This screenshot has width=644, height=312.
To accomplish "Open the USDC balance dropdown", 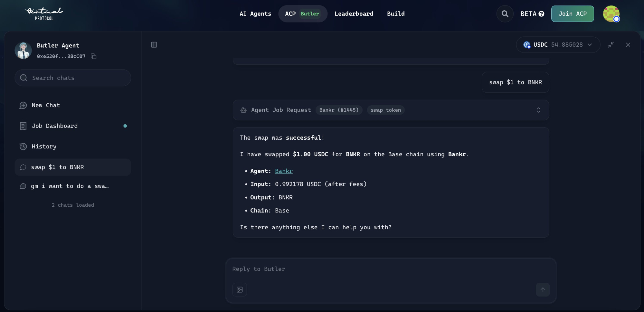I will tap(590, 45).
